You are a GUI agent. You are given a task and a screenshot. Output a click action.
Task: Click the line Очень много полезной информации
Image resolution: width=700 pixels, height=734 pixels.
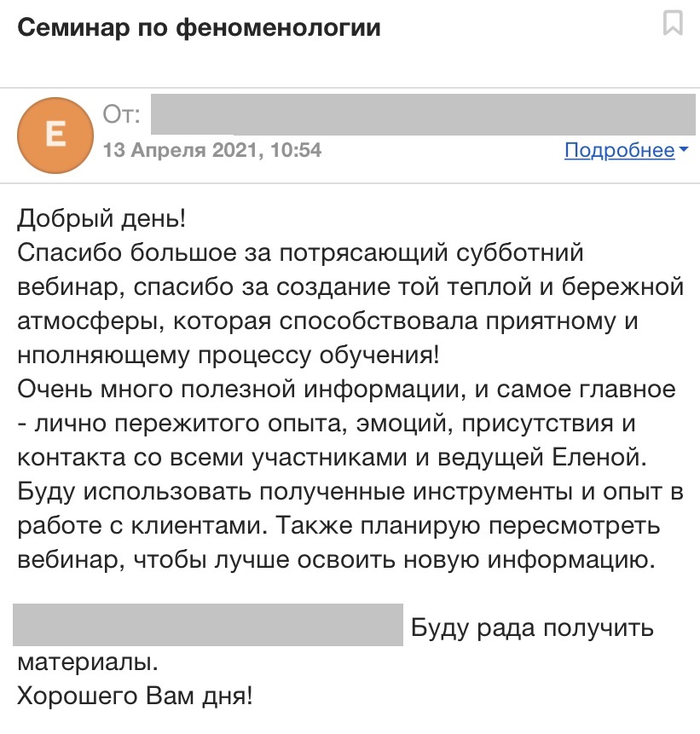click(x=346, y=390)
